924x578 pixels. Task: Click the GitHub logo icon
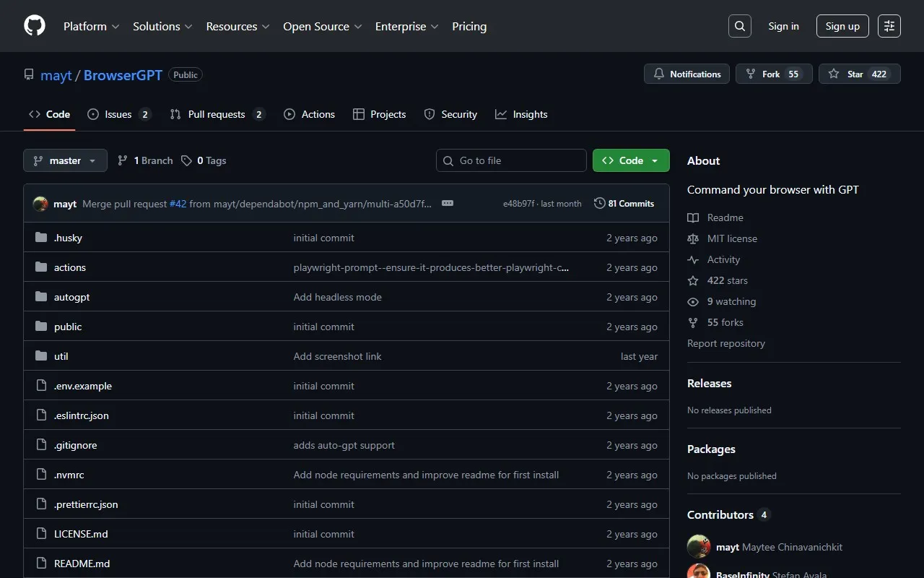click(x=34, y=25)
